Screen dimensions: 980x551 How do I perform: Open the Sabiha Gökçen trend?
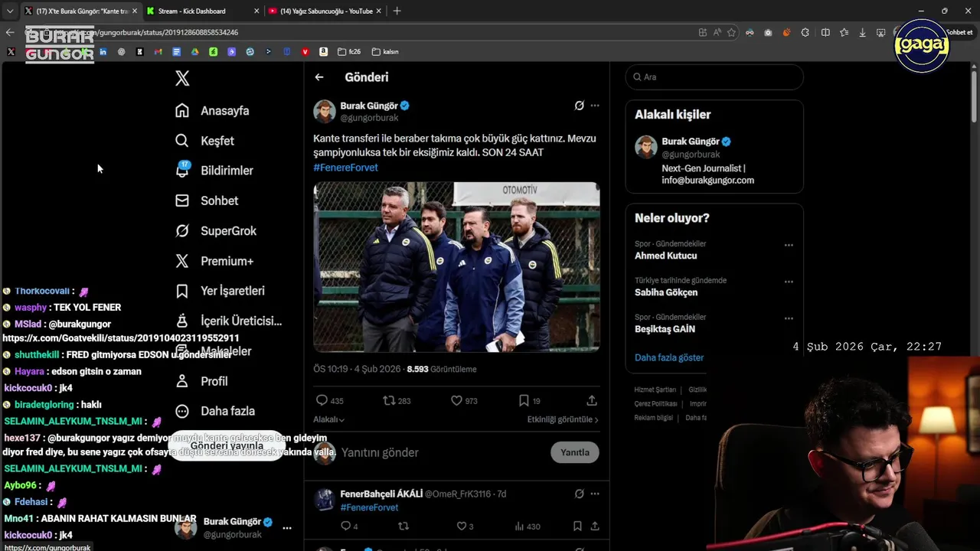[666, 292]
